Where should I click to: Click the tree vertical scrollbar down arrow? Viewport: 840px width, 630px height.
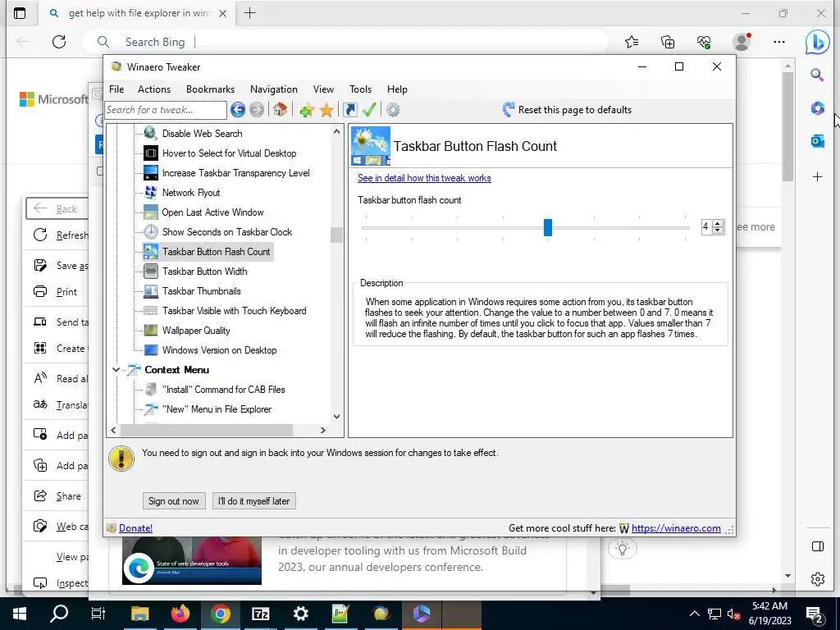[336, 416]
